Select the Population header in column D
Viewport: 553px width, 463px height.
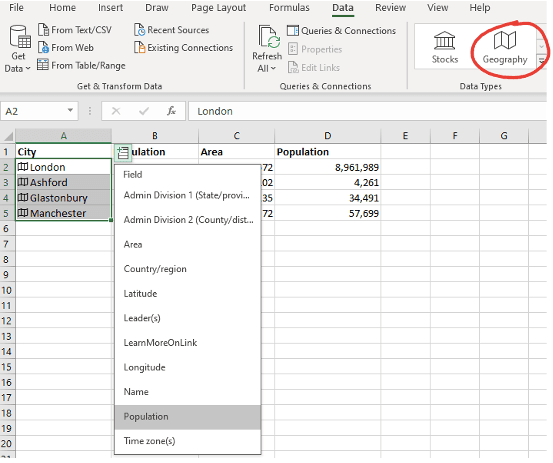328,152
